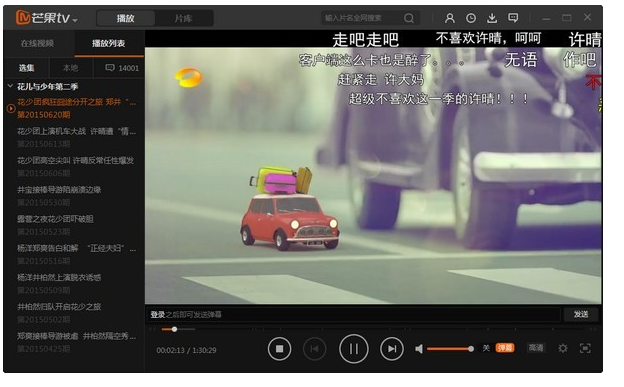This screenshot has width=624, height=387.
Task: Open the downloads icon
Action: pyautogui.click(x=492, y=18)
